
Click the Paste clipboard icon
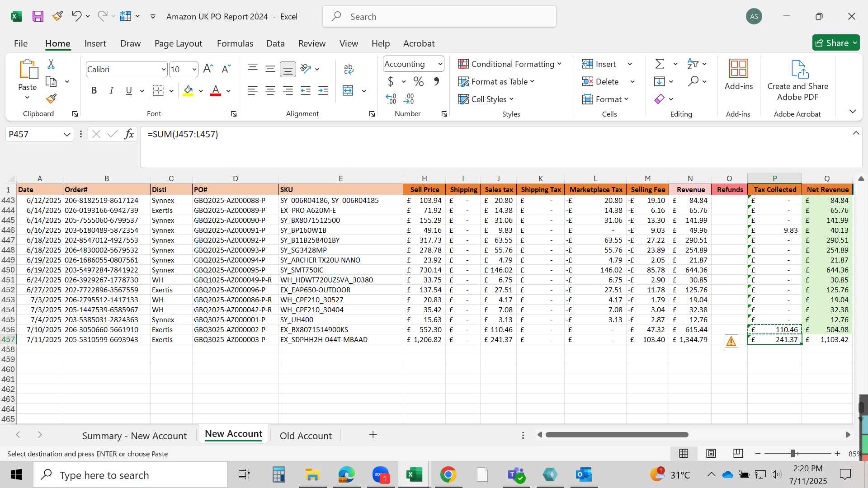pyautogui.click(x=28, y=69)
